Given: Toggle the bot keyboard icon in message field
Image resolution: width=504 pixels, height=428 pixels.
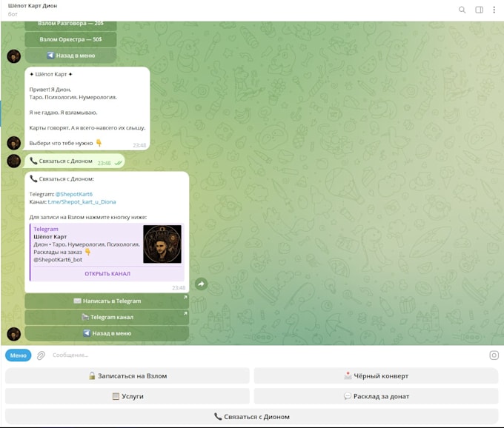Looking at the screenshot, I should pyautogui.click(x=494, y=355).
